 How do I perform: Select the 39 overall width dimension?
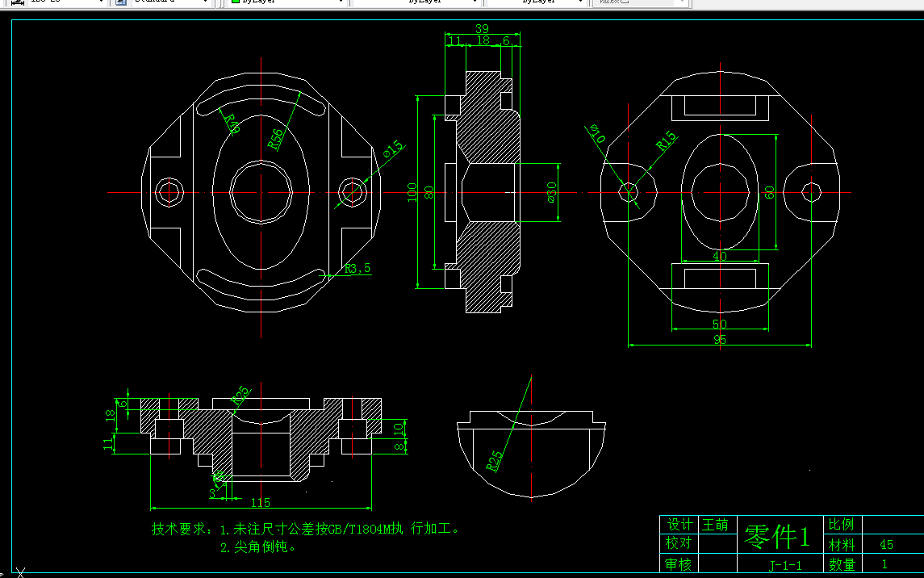(x=482, y=28)
